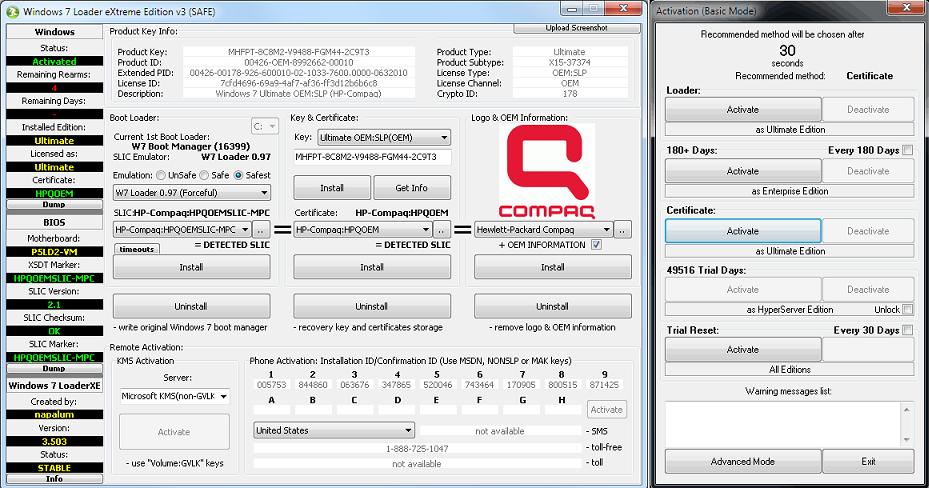The image size is (929, 488).
Task: Activate Trial Reset for All Editions
Action: click(743, 349)
